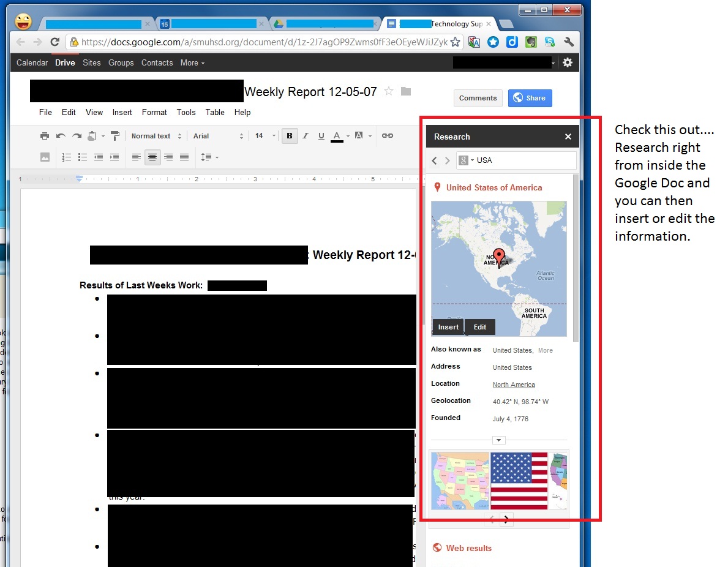The image size is (728, 567).
Task: Click the Redo arrow icon
Action: [x=77, y=136]
